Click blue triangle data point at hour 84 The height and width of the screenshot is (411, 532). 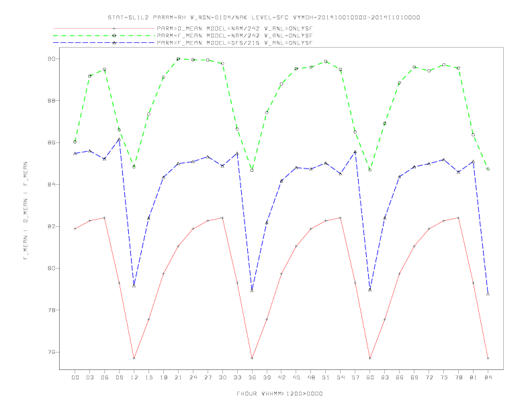pyautogui.click(x=488, y=293)
